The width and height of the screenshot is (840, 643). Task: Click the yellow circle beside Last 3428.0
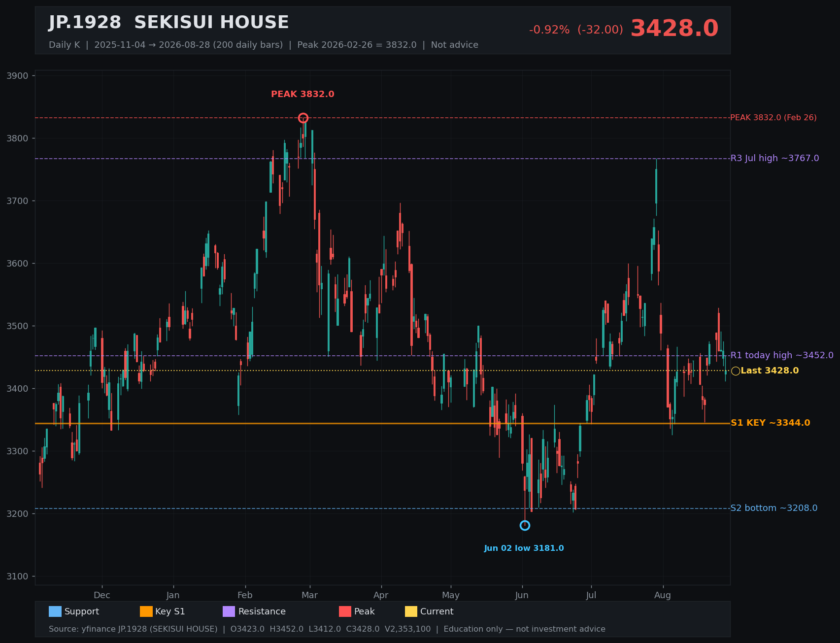736,371
